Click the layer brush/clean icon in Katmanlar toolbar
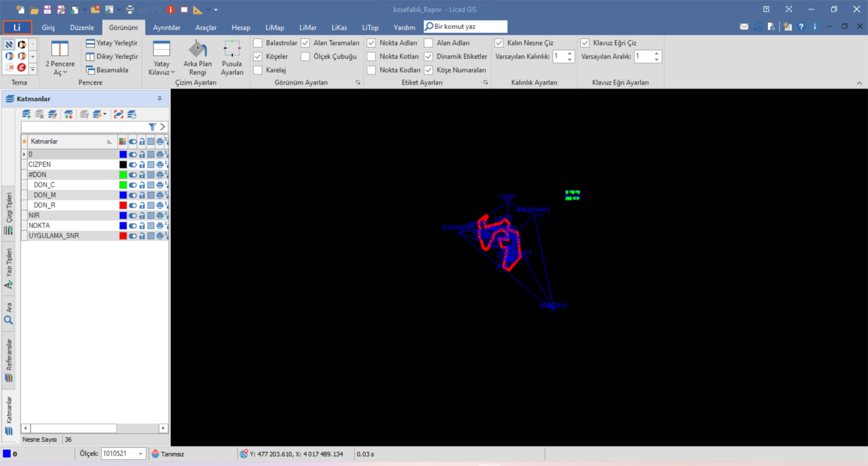The width and height of the screenshot is (868, 466). (x=53, y=114)
